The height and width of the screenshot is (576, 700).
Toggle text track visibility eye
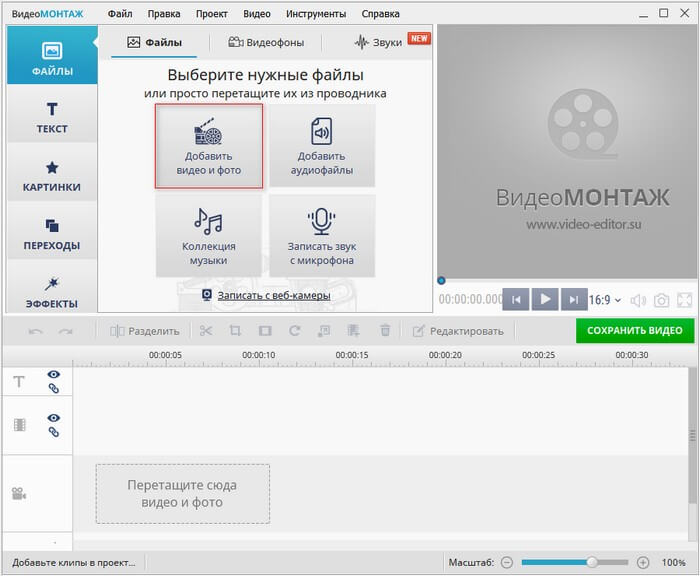click(54, 374)
